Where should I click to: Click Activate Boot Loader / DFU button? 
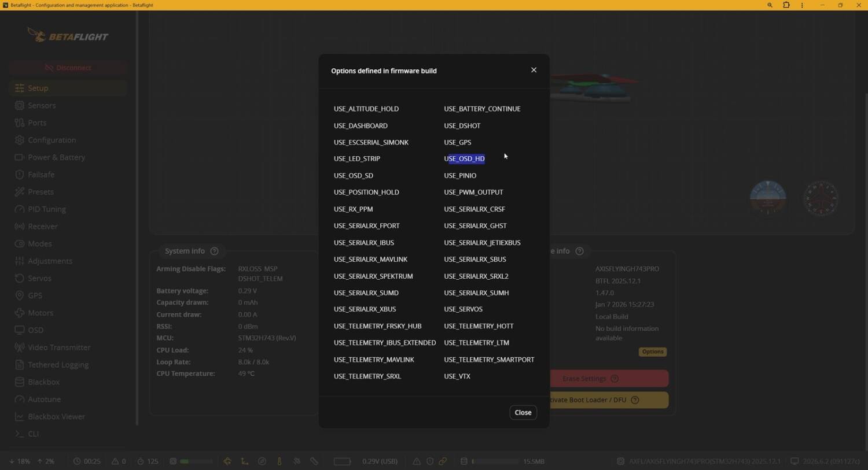[609, 400]
